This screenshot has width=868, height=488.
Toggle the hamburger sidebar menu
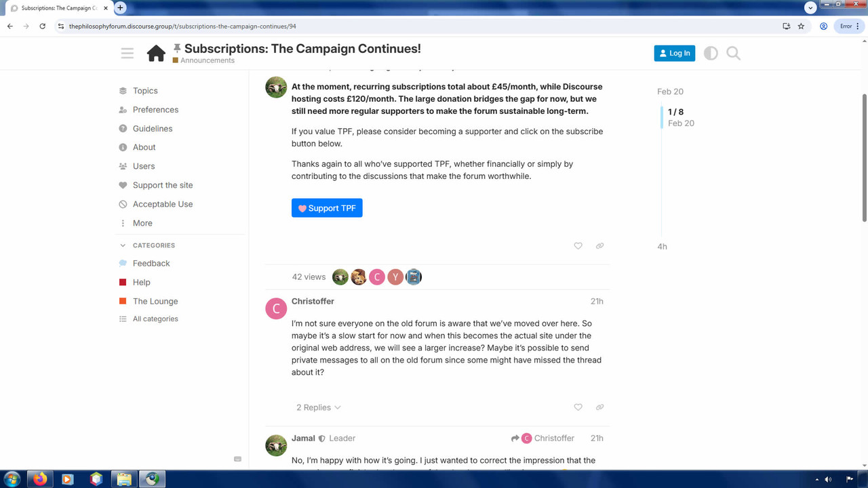tap(127, 53)
